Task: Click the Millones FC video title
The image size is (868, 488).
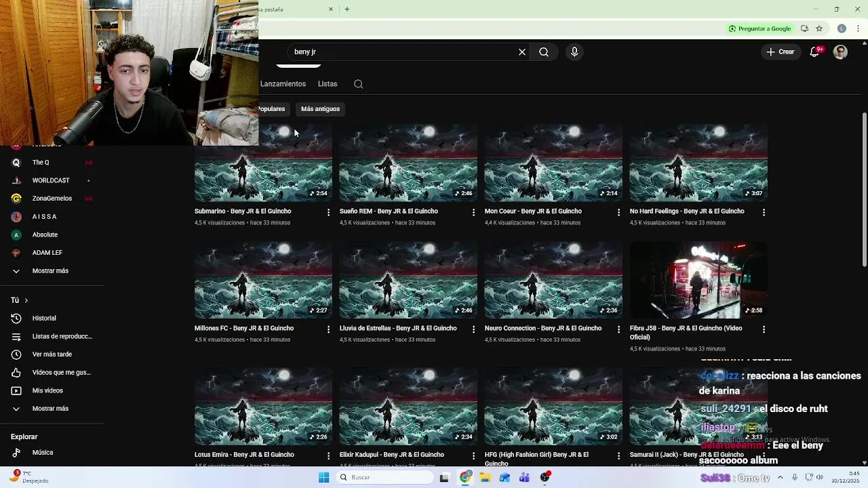Action: (x=244, y=328)
